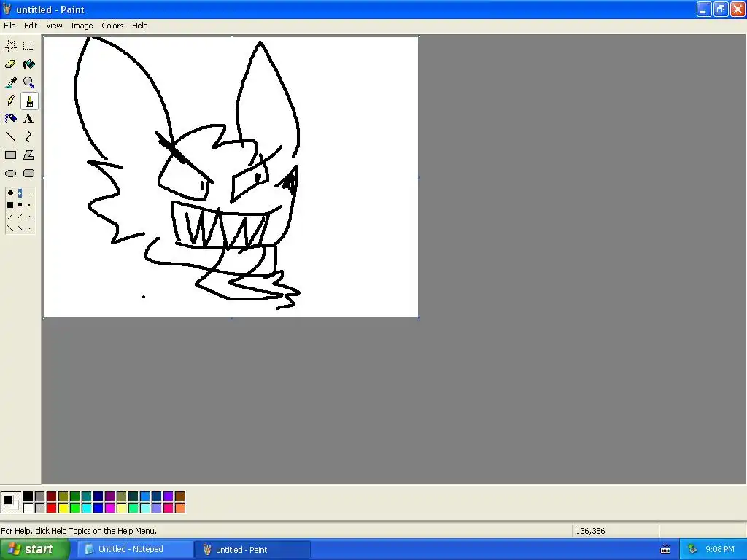Open the Edit menu
This screenshot has height=560, width=747.
point(31,26)
